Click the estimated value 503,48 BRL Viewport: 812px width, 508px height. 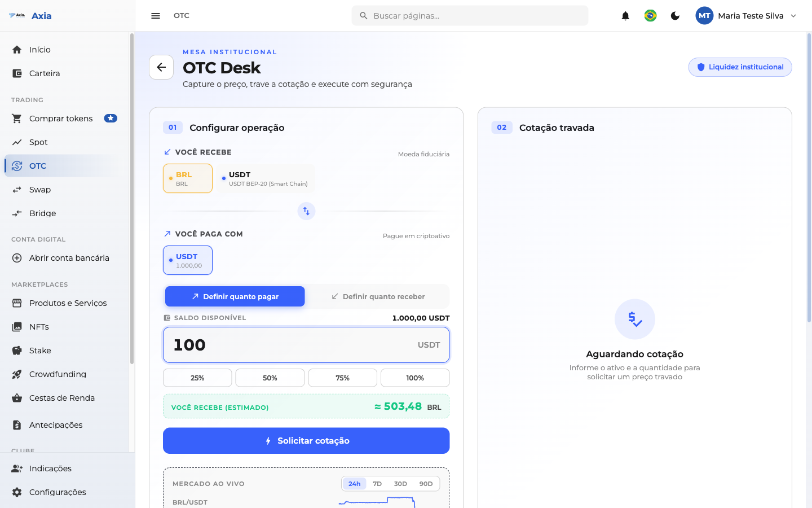coord(408,406)
